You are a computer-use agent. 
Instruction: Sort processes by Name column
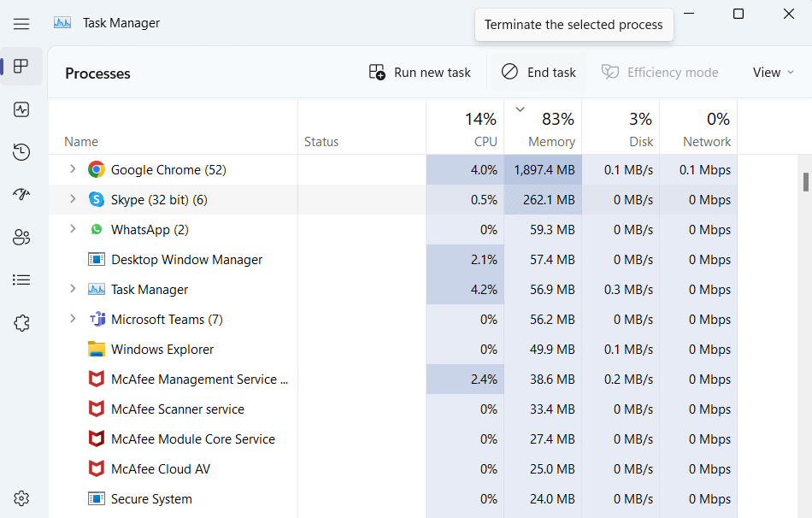173,127
